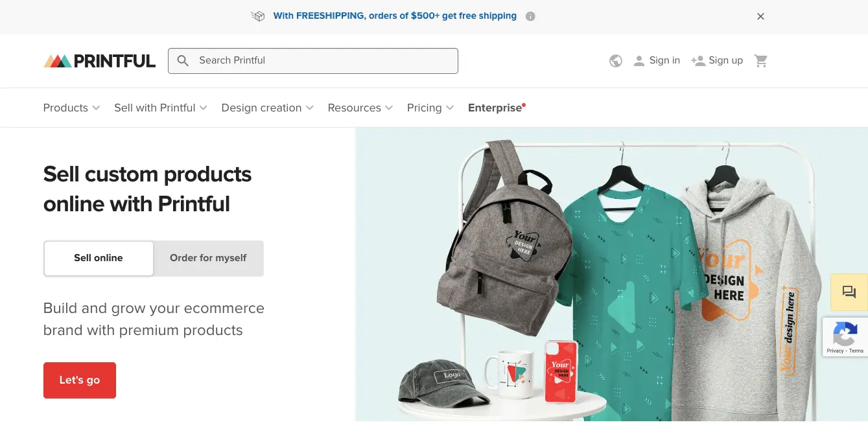Image resolution: width=868 pixels, height=429 pixels.
Task: Expand the Pricing dropdown
Action: tap(428, 108)
